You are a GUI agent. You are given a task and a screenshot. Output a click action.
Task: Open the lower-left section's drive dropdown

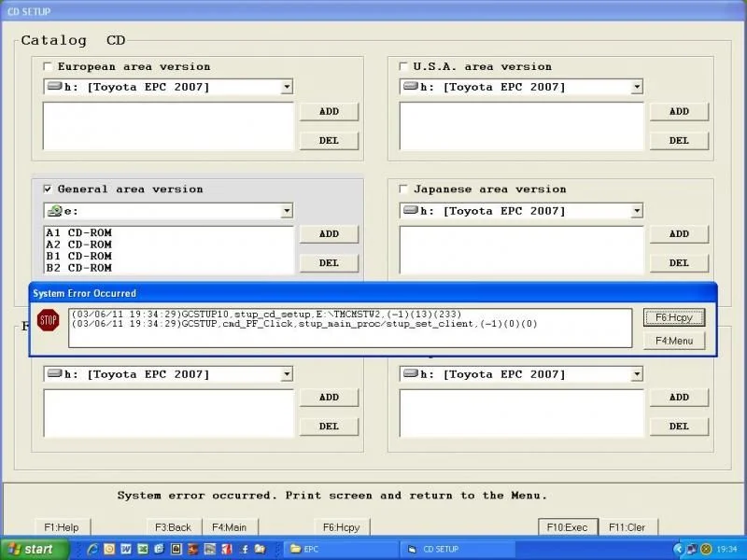[287, 374]
